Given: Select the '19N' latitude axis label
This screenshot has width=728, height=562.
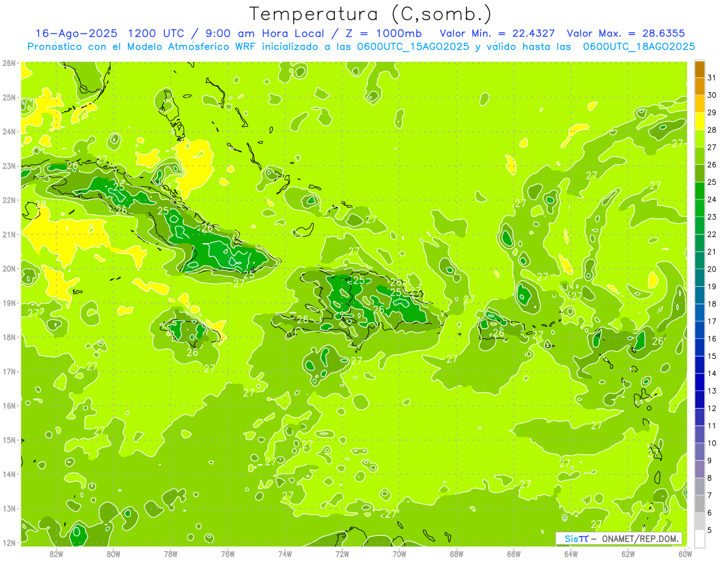Looking at the screenshot, I should pos(8,303).
